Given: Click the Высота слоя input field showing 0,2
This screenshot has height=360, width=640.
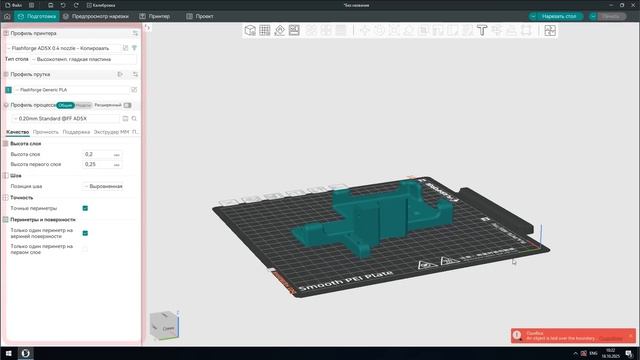Looking at the screenshot, I should click(x=102, y=154).
